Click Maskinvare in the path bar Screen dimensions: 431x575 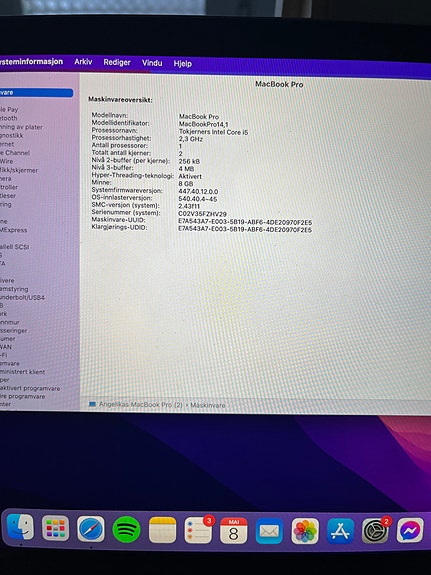click(208, 405)
